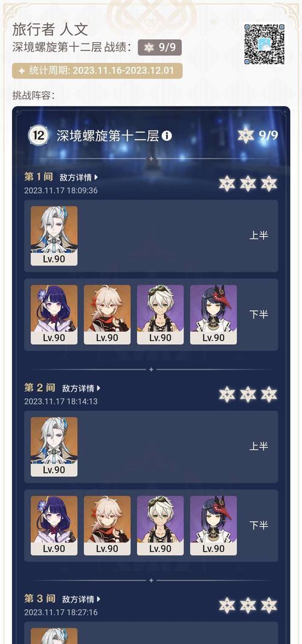The height and width of the screenshot is (644, 302).
Task: Click the round 12 floor badge
Action: [x=39, y=136]
